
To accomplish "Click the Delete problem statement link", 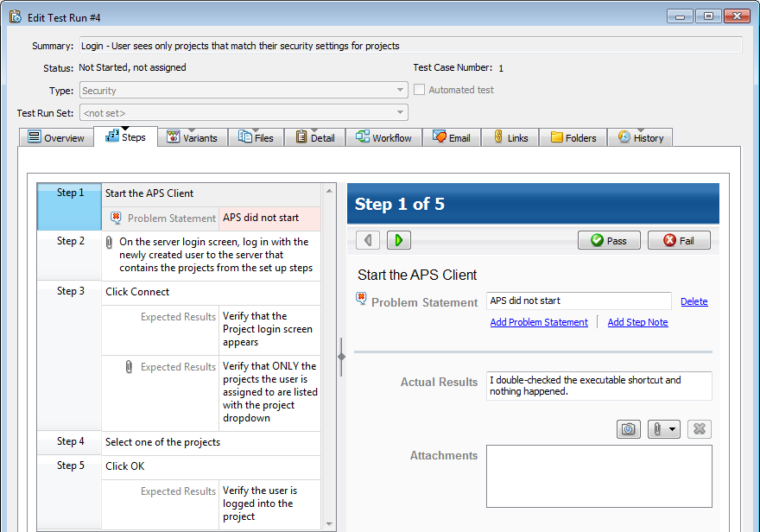I will [693, 301].
